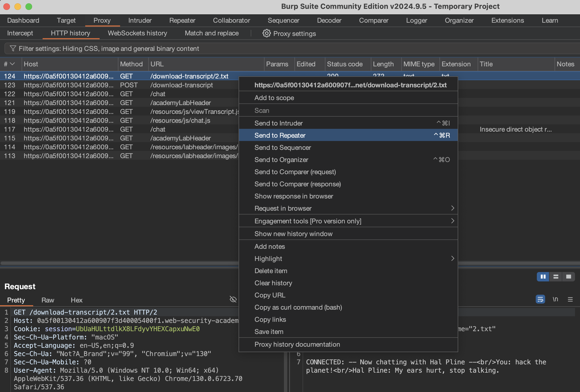
Task: Select Show new history window
Action: [348, 234]
